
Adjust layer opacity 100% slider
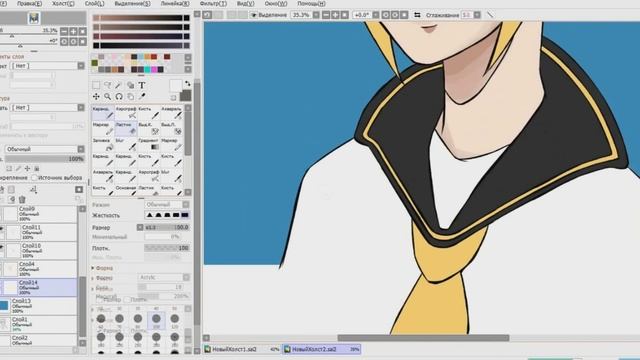(x=44, y=159)
